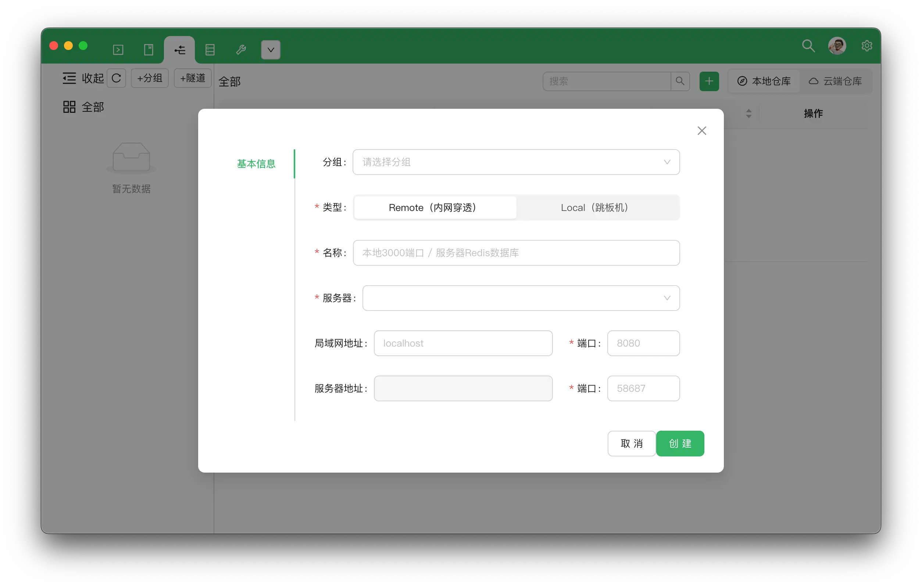The height and width of the screenshot is (588, 922).
Task: Open the 服务器 server dropdown
Action: point(521,298)
